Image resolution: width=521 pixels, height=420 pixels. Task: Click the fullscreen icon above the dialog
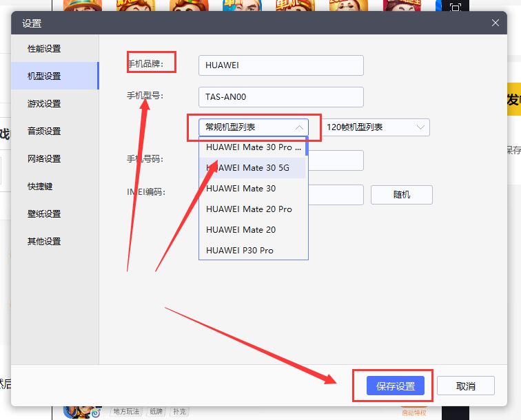pos(455,8)
